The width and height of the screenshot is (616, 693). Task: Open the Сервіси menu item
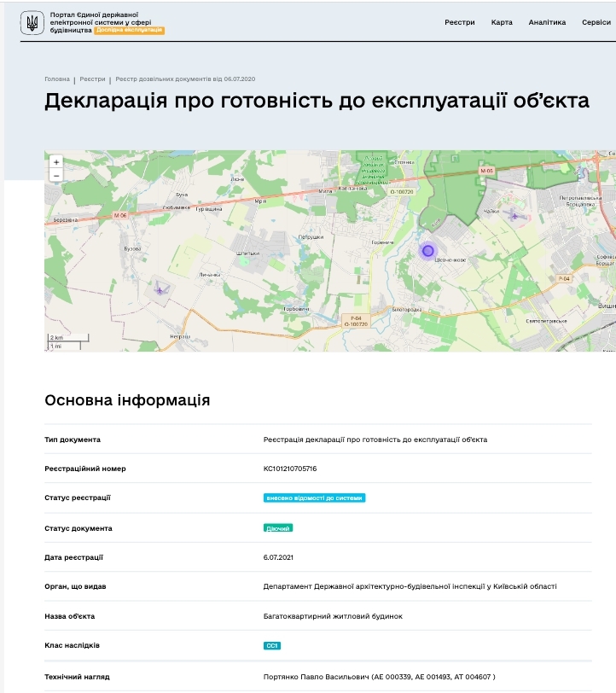596,22
